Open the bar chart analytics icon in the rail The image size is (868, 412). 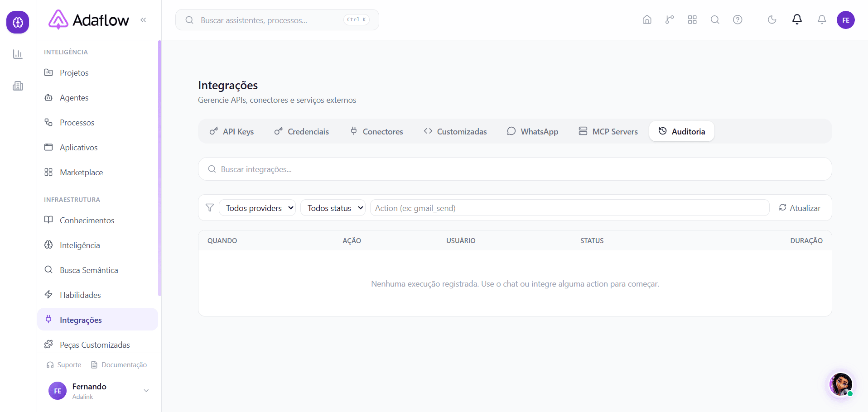click(x=18, y=54)
